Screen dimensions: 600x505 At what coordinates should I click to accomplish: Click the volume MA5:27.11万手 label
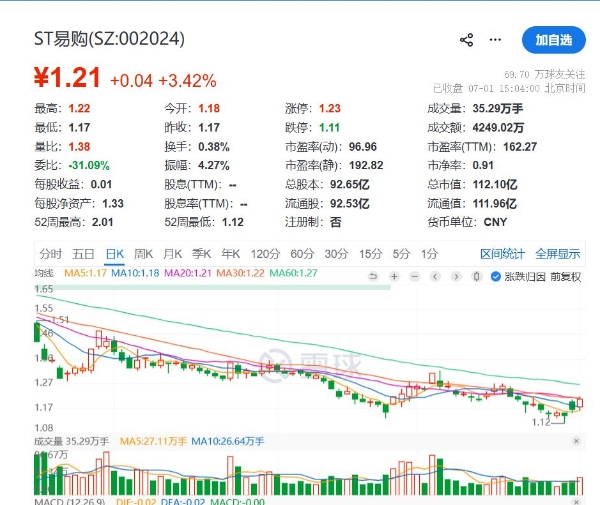point(153,441)
